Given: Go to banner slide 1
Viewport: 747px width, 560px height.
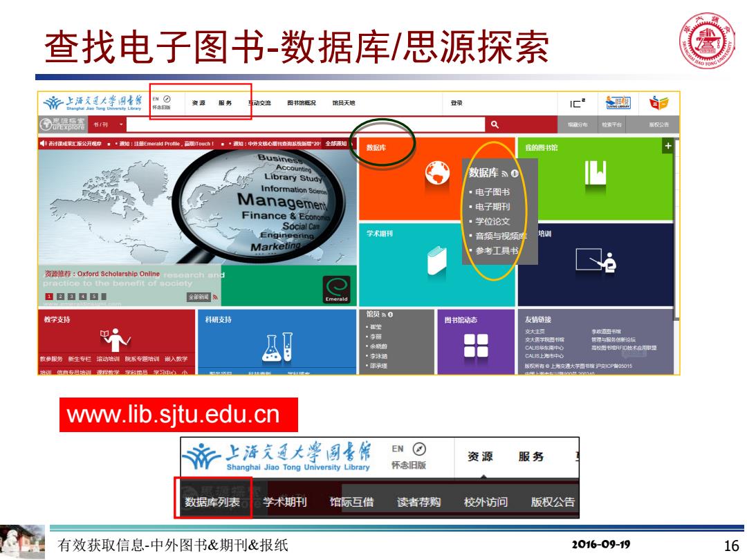Looking at the screenshot, I should (x=49, y=297).
